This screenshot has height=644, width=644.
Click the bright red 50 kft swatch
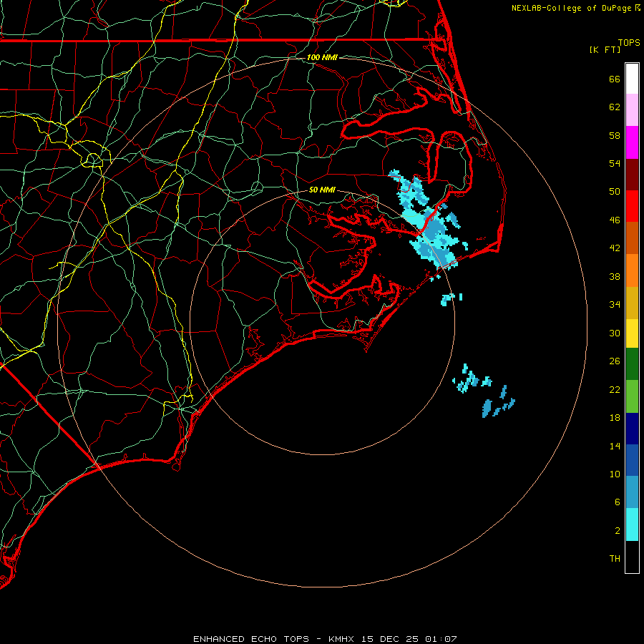[632, 206]
